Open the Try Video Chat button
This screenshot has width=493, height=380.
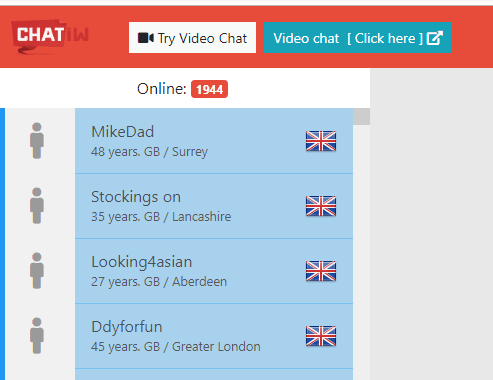click(x=192, y=38)
